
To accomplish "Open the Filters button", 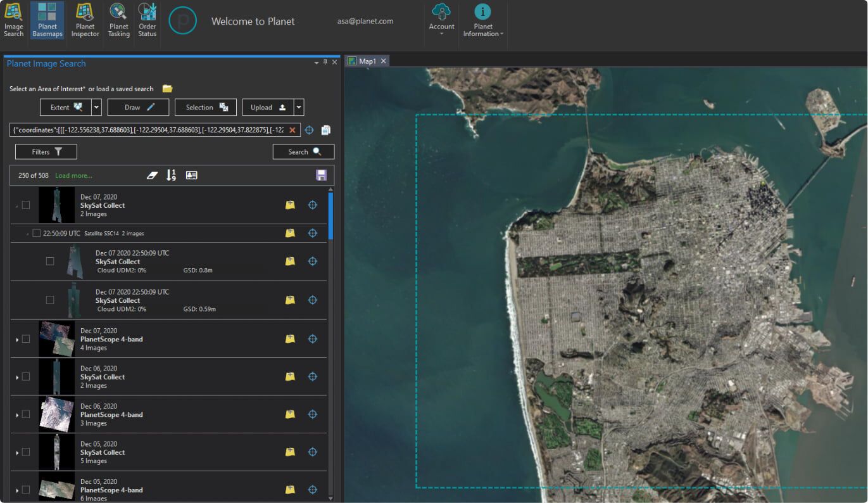I will pos(46,151).
